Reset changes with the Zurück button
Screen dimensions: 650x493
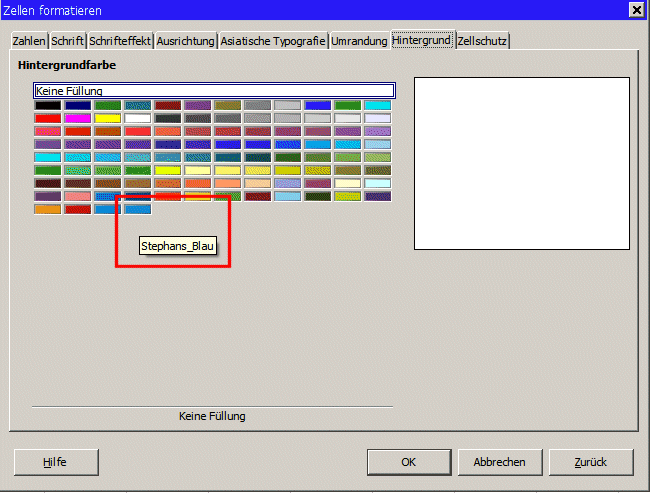(590, 462)
